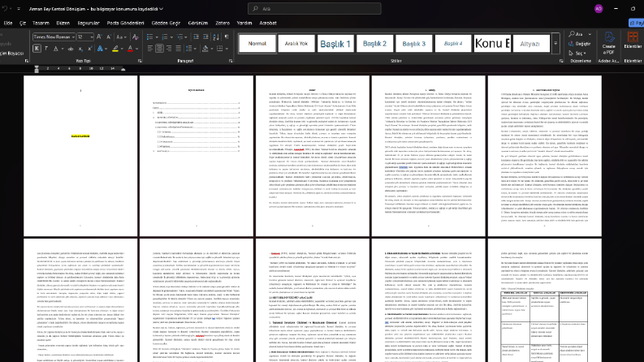Open Stiller pane dialog launcher
Image resolution: width=644 pixels, height=362 pixels.
tap(561, 61)
